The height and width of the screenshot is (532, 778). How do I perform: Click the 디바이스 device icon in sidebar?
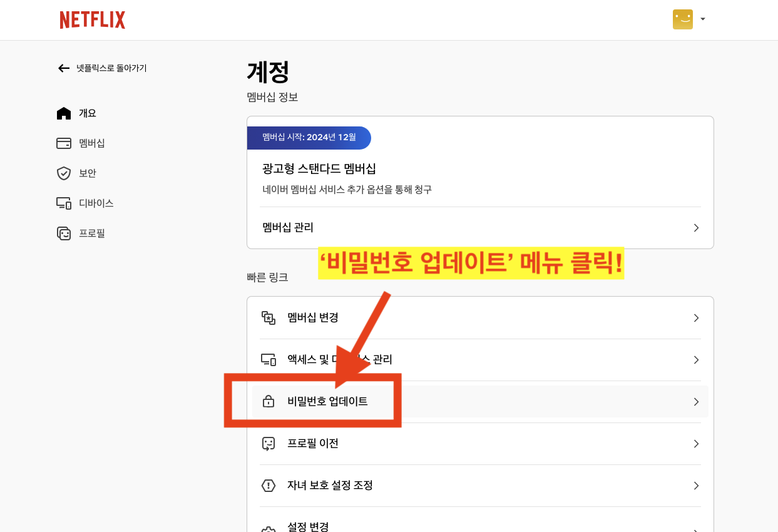[64, 203]
